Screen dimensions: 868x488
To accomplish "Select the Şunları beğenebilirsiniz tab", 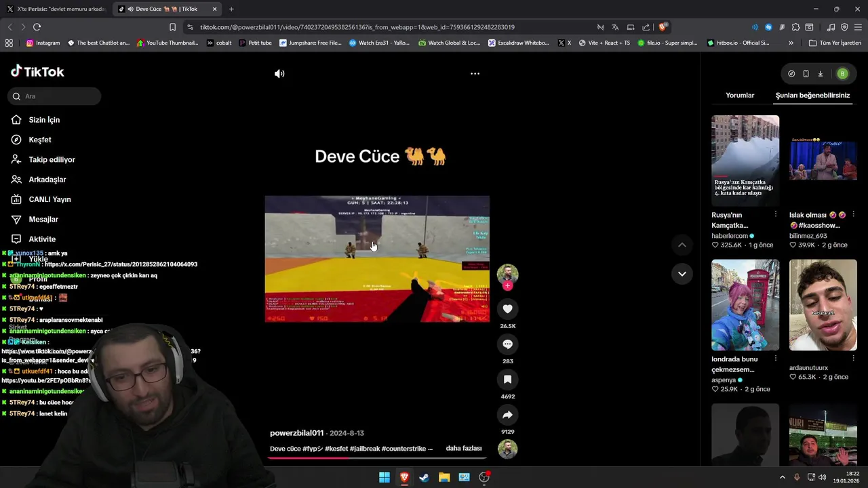I will point(812,96).
